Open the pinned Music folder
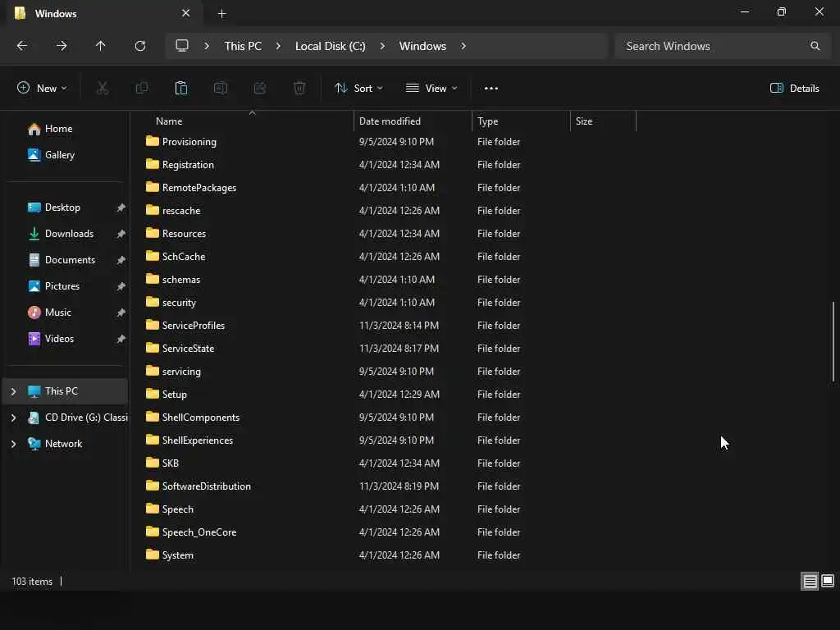Viewport: 840px width, 630px height. click(58, 313)
